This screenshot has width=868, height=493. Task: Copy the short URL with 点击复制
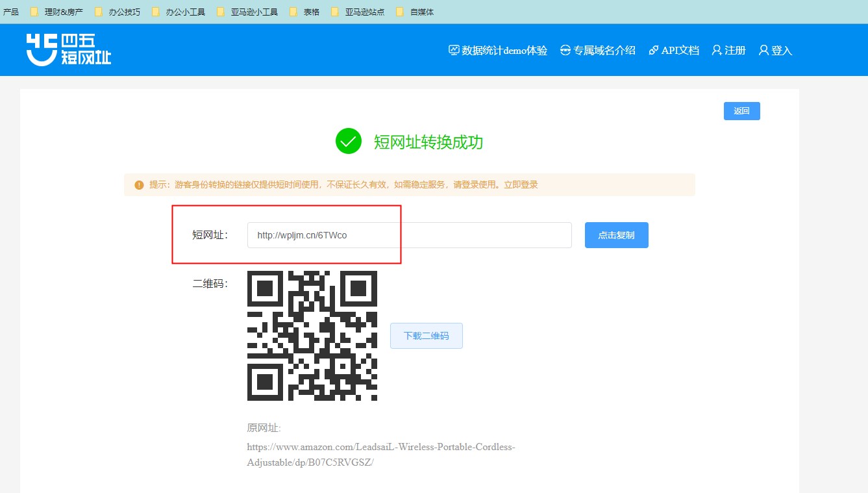point(617,235)
